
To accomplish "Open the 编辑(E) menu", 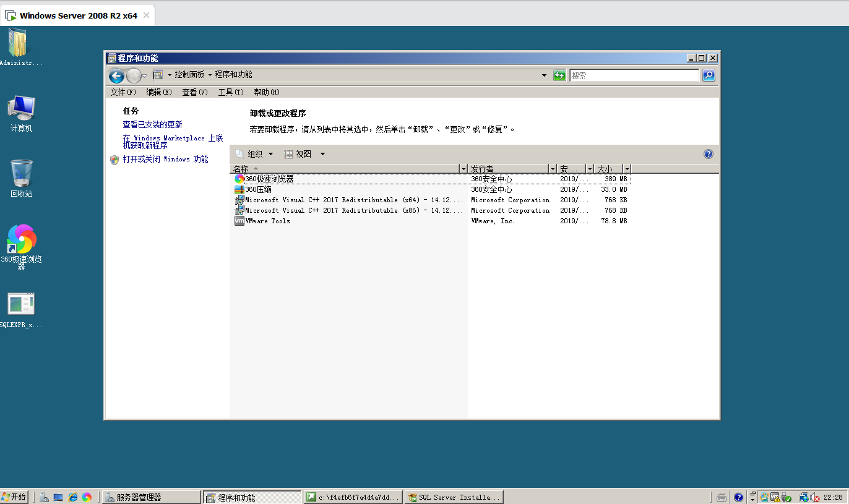I will [159, 92].
